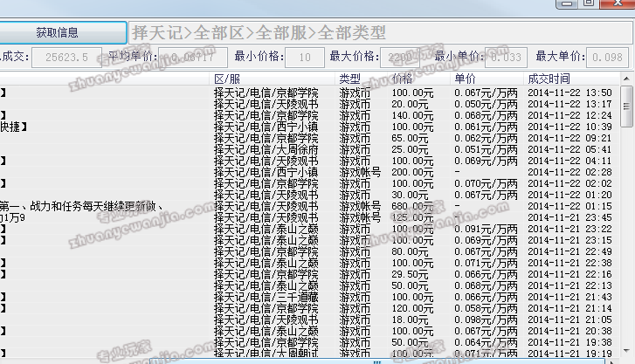Sort by the 单价 column header
This screenshot has height=364, width=635.
click(x=487, y=79)
